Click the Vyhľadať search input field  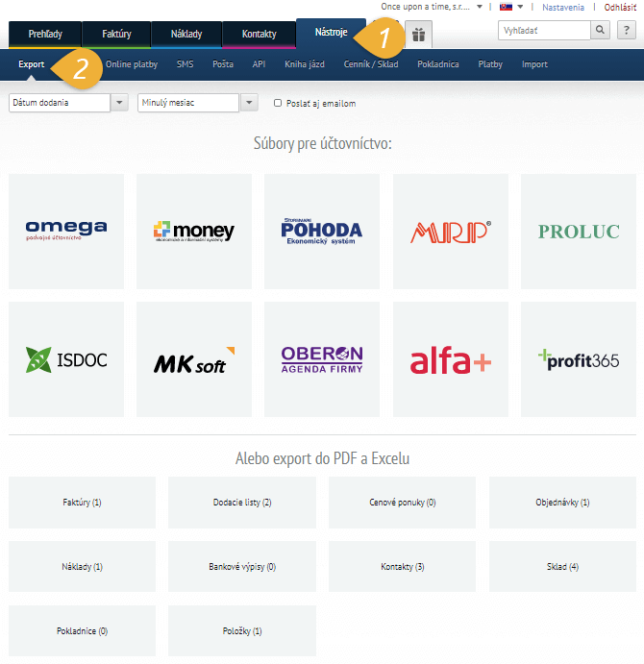544,31
